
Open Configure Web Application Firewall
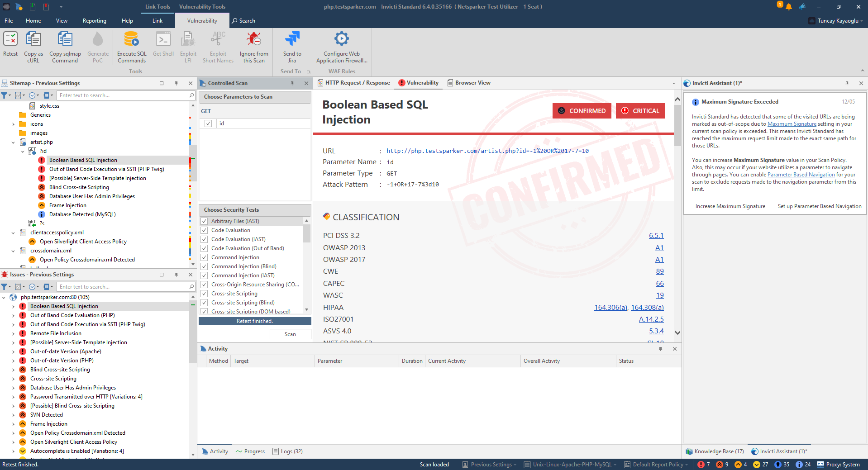click(342, 47)
